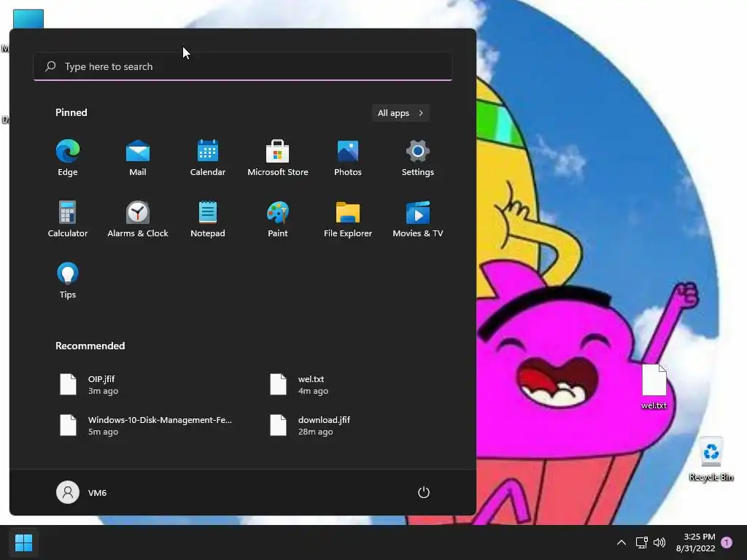This screenshot has width=747, height=560.
Task: Focus the Type here to search box
Action: coord(243,66)
